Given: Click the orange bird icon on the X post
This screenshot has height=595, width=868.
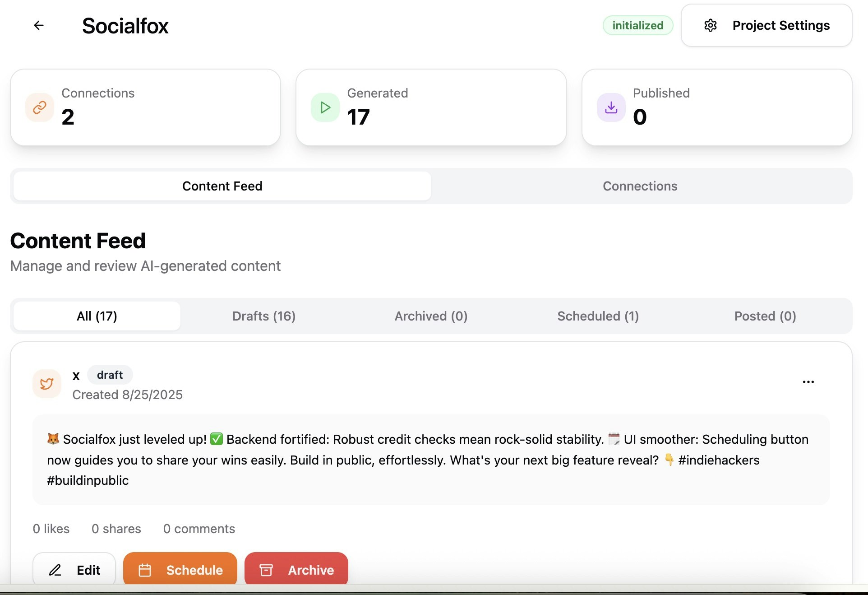Looking at the screenshot, I should click(x=47, y=384).
